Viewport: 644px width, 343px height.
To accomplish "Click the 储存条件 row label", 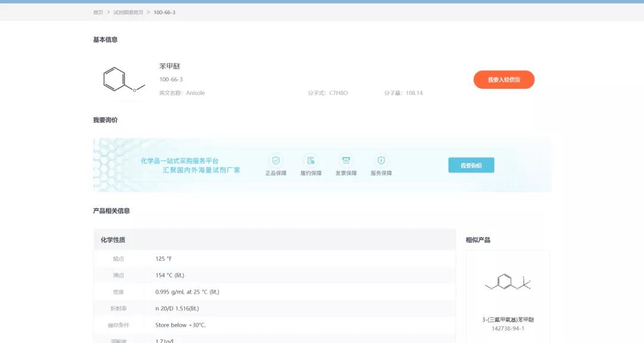I will click(118, 325).
